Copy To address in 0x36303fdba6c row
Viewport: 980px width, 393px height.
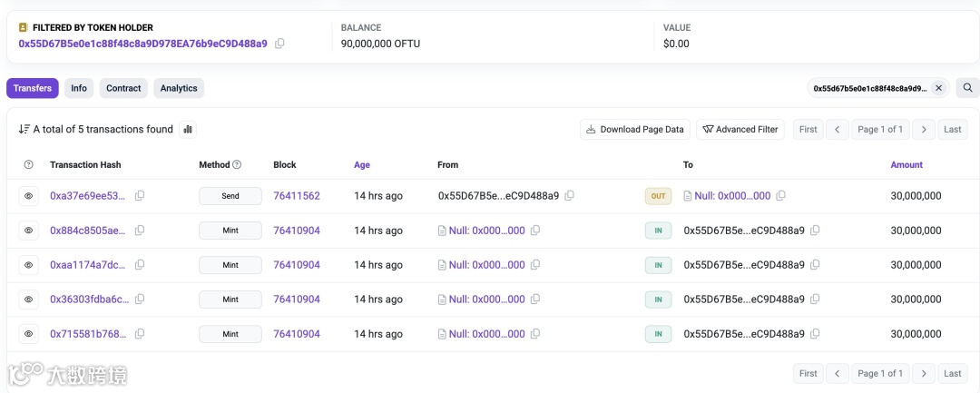[815, 300]
